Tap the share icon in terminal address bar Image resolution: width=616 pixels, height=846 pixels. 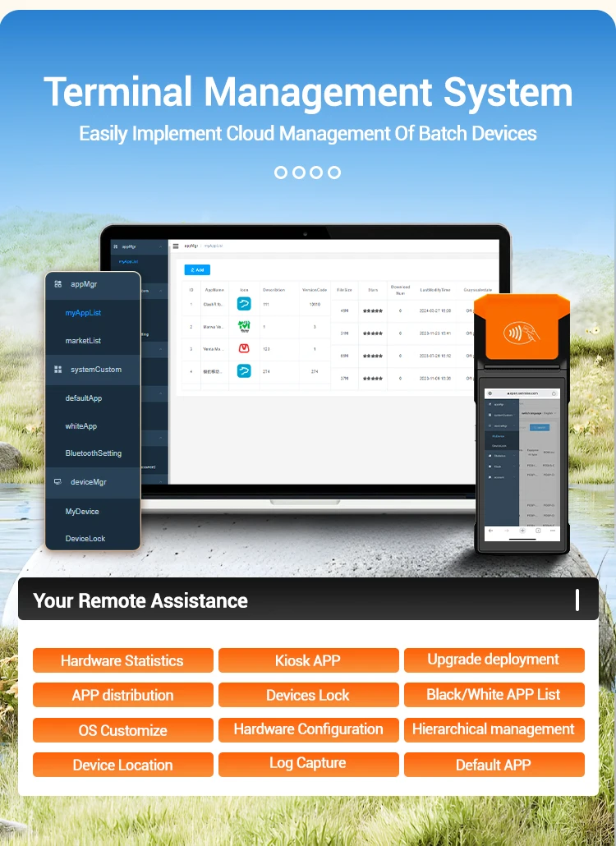[554, 393]
